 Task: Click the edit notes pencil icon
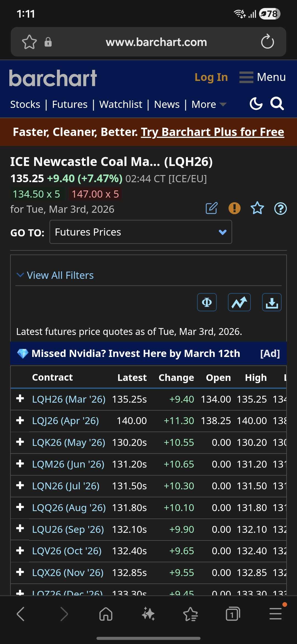pos(211,208)
